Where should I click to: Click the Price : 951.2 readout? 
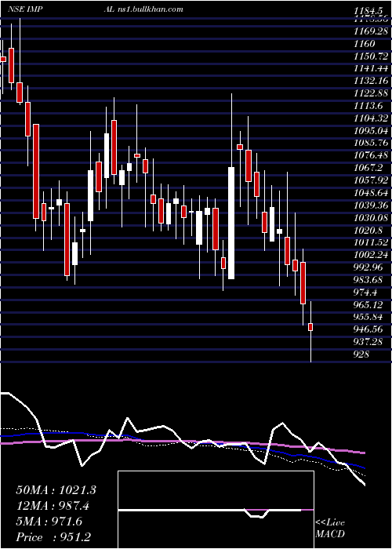click(54, 537)
